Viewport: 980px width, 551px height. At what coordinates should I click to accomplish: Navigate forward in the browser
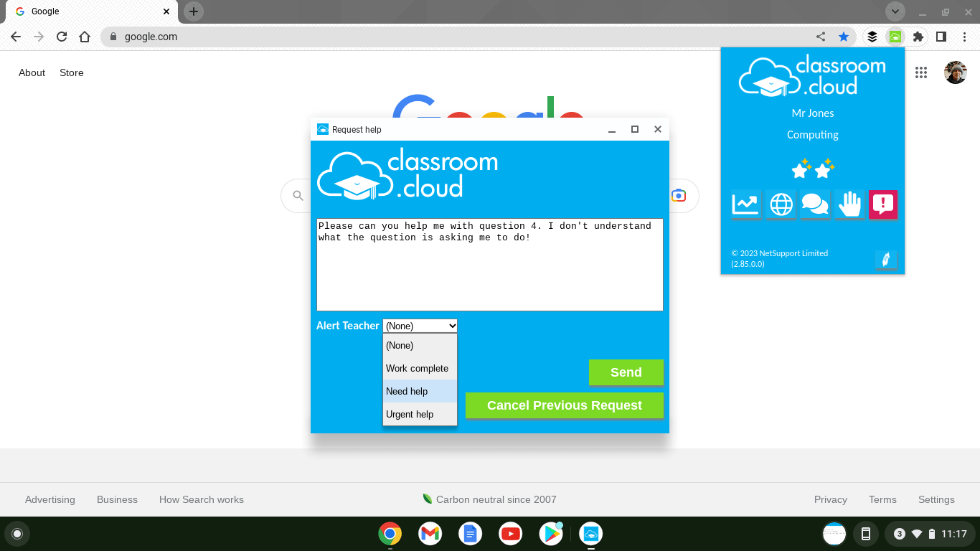pyautogui.click(x=39, y=37)
